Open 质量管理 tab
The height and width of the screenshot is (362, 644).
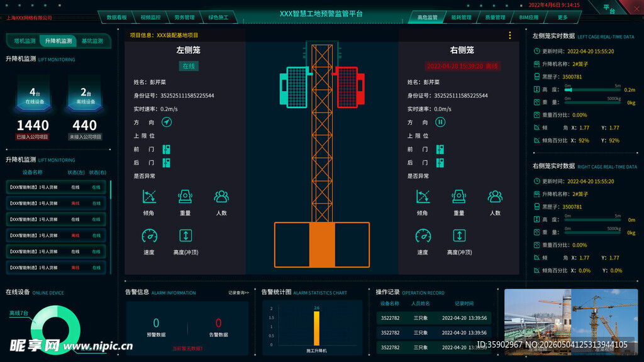pyautogui.click(x=495, y=17)
